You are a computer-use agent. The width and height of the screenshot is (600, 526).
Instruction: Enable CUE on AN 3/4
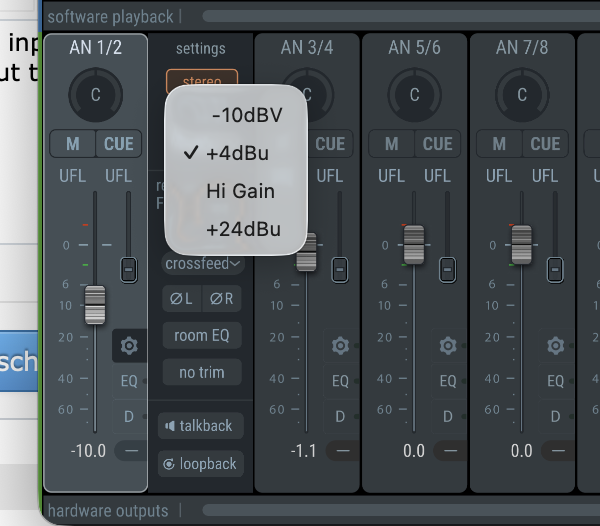331,144
